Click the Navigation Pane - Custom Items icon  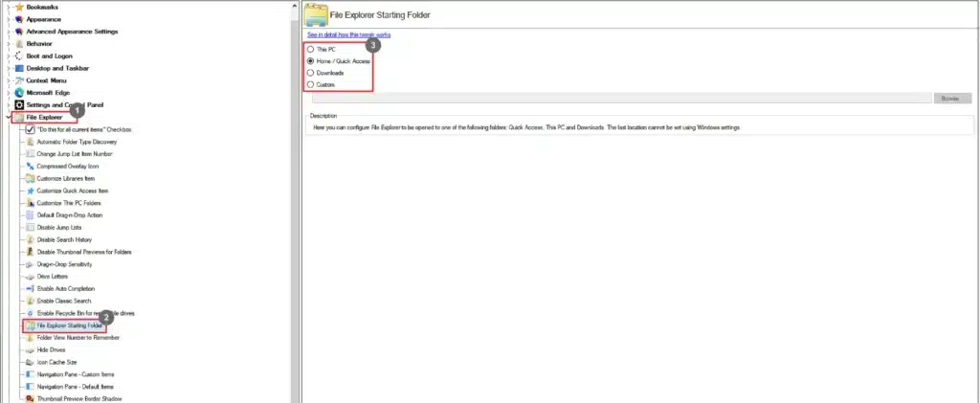coord(30,374)
